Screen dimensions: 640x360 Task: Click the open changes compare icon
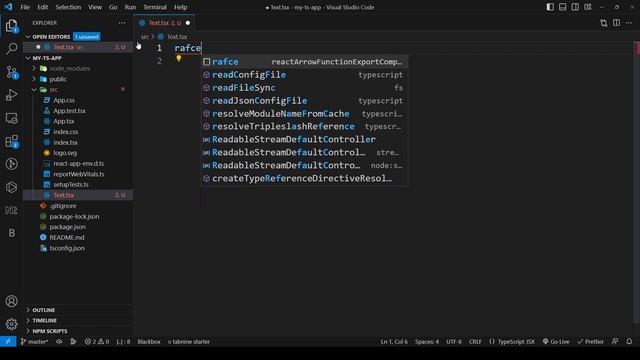click(x=604, y=23)
